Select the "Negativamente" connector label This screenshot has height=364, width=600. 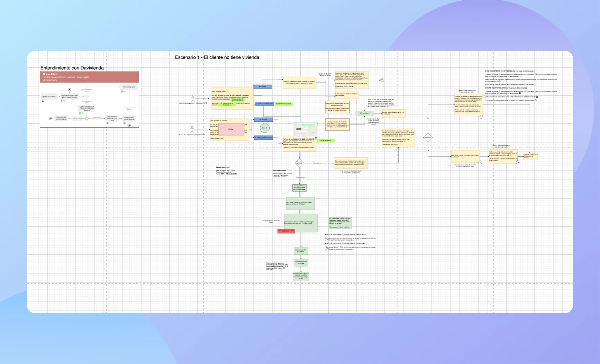[300, 177]
